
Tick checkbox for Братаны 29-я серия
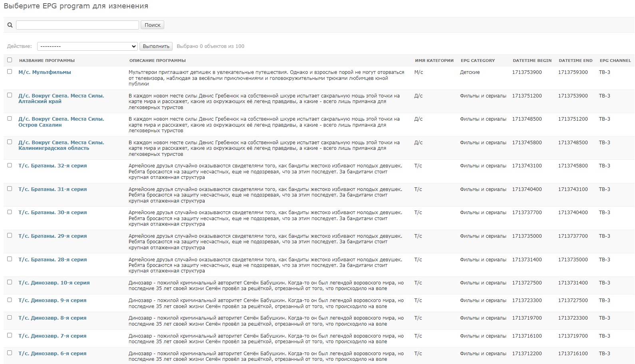coord(10,235)
